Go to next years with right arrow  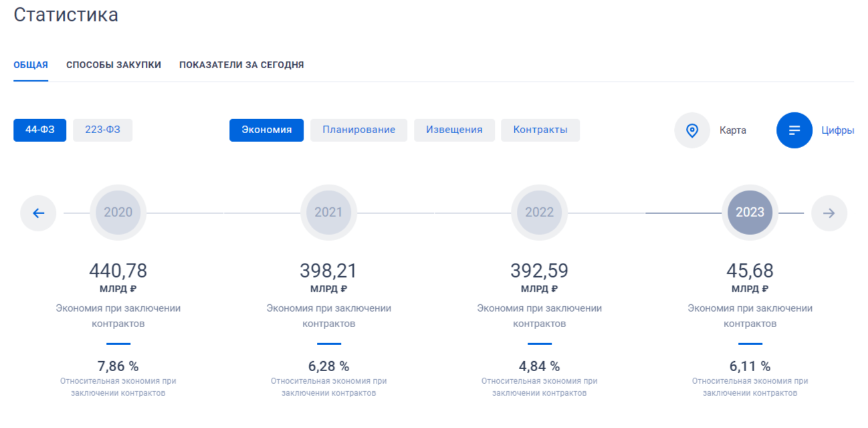tap(829, 213)
